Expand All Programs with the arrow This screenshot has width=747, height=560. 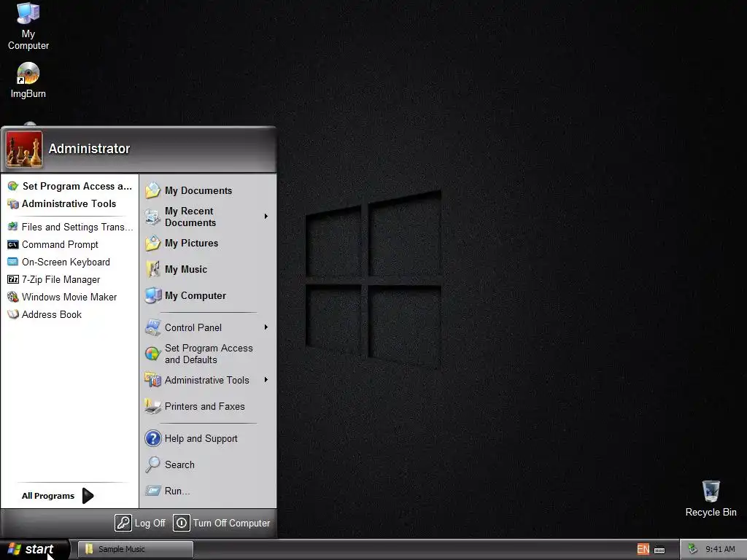coord(88,496)
